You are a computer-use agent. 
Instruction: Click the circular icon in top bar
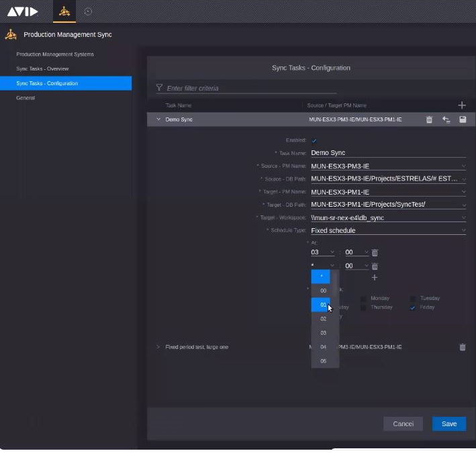click(88, 11)
